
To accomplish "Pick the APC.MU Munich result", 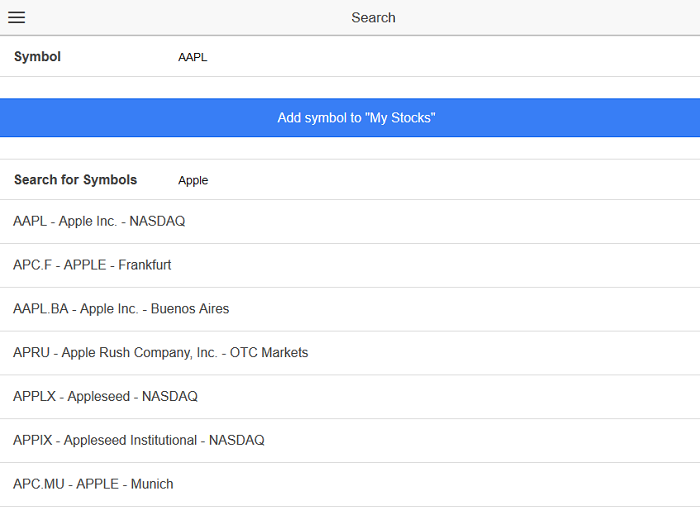I will (93, 484).
